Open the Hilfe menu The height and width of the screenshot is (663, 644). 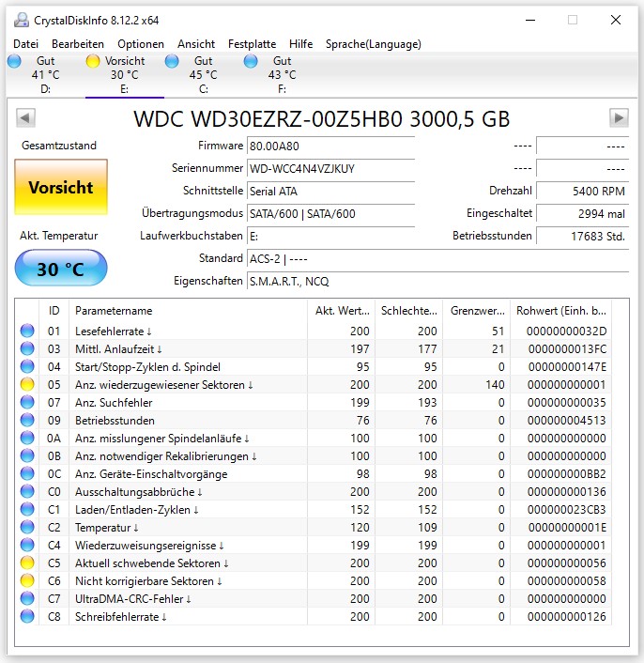point(300,44)
